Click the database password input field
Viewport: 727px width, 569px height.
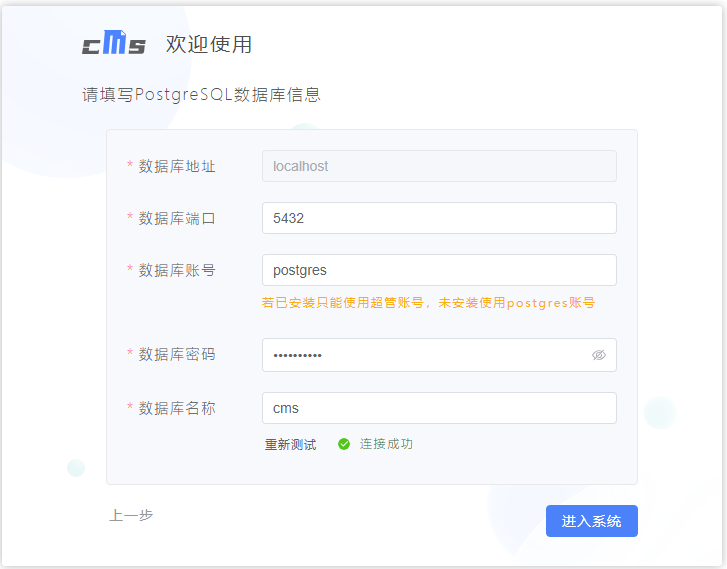pyautogui.click(x=439, y=355)
